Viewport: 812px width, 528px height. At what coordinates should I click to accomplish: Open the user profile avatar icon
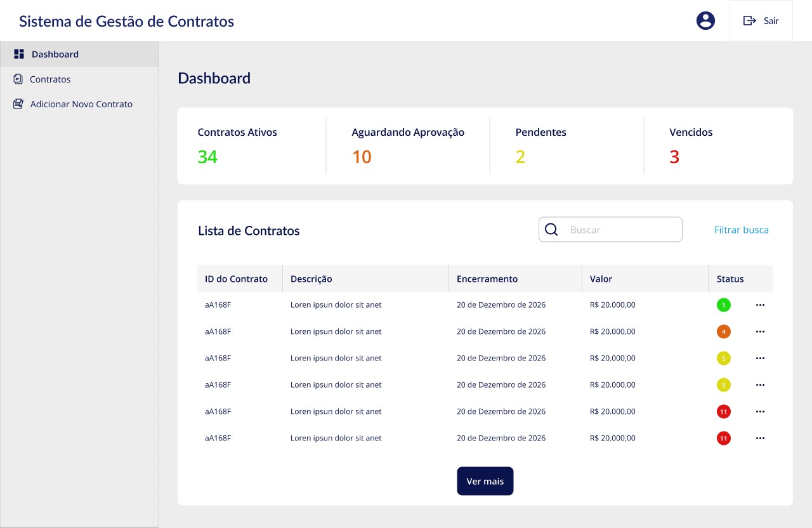coord(705,20)
